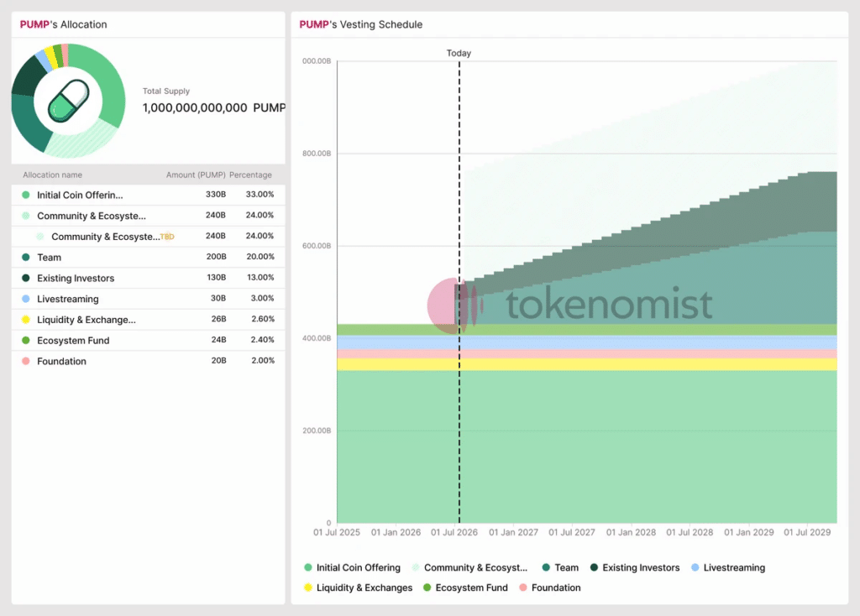
Task: Select the Team allocation row
Action: pyautogui.click(x=148, y=257)
